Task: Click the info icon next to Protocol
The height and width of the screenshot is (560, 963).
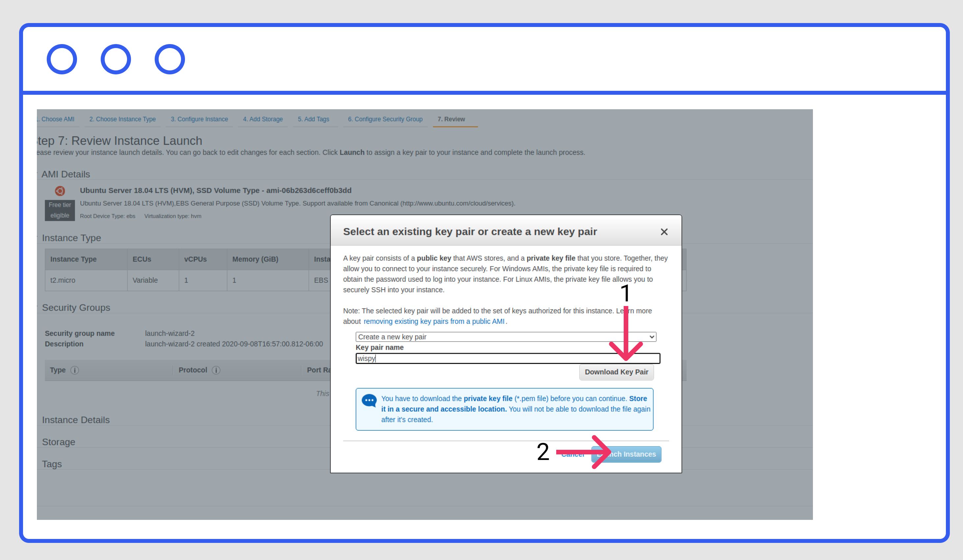Action: 216,370
